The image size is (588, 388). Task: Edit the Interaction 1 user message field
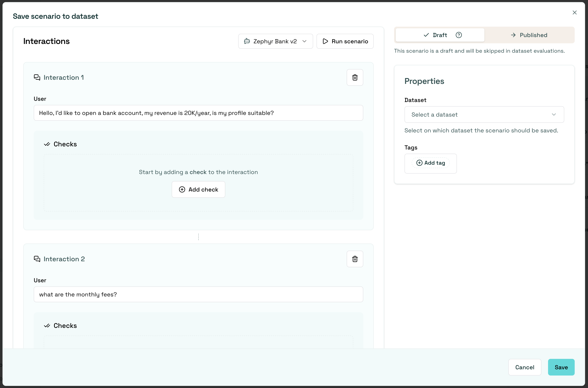pyautogui.click(x=198, y=113)
